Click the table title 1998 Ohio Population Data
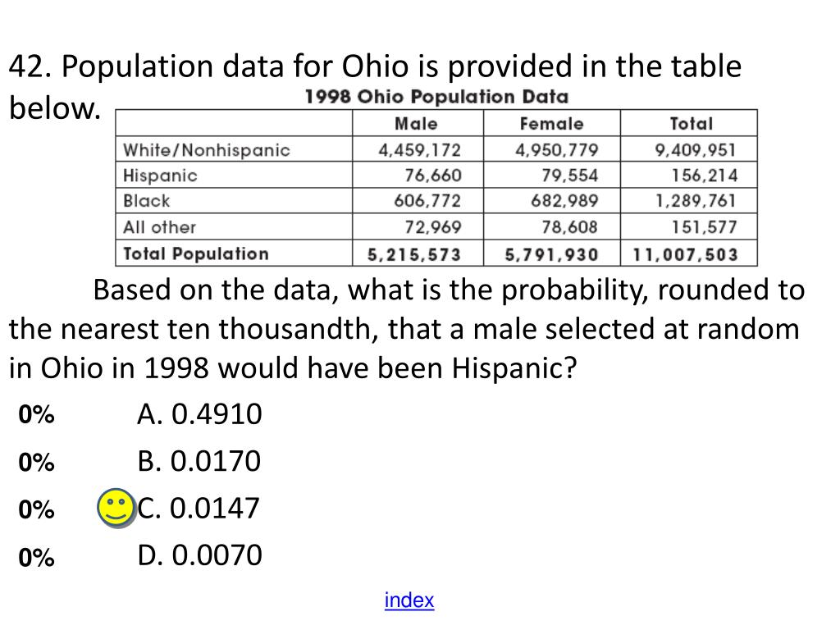The width and height of the screenshot is (840, 630). click(436, 97)
